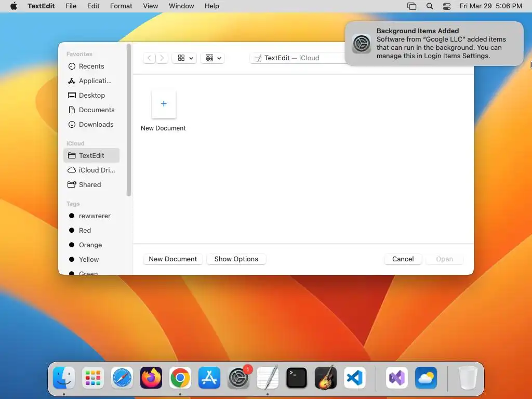
Task: Open the purple Visual Studio dock icon
Action: click(396, 378)
